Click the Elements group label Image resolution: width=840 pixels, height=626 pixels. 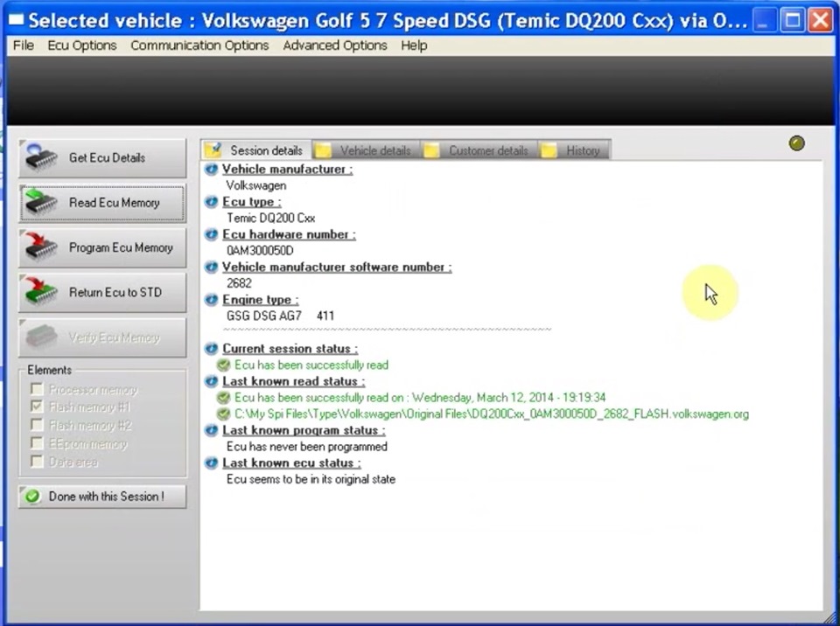pyautogui.click(x=49, y=370)
